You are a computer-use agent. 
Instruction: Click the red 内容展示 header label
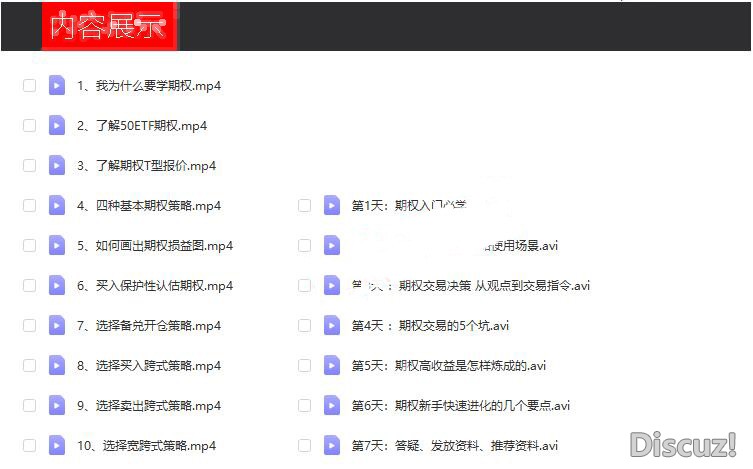[110, 26]
